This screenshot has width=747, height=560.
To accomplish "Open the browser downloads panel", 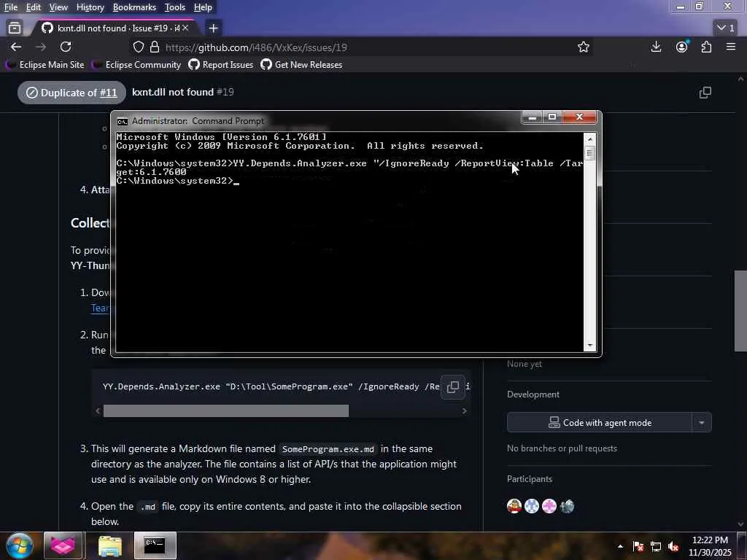I will (656, 47).
